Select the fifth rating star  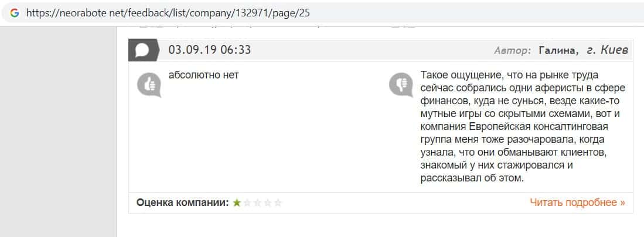[x=278, y=203]
